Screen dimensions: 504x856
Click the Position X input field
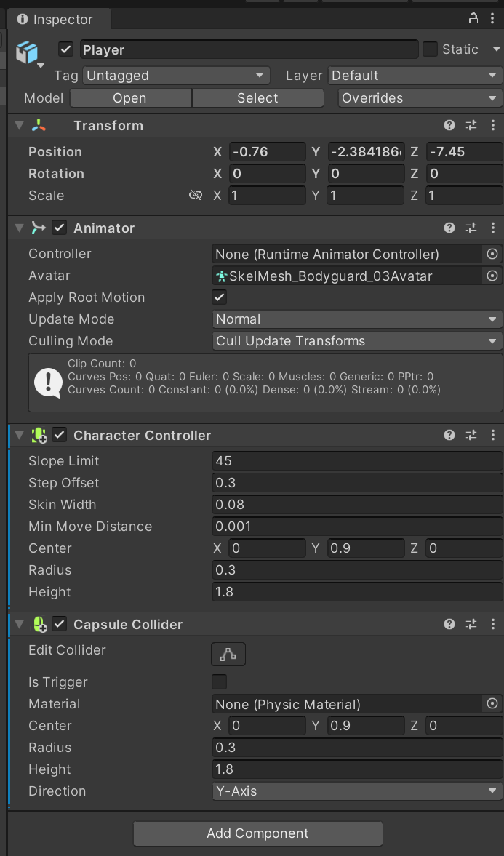(268, 151)
